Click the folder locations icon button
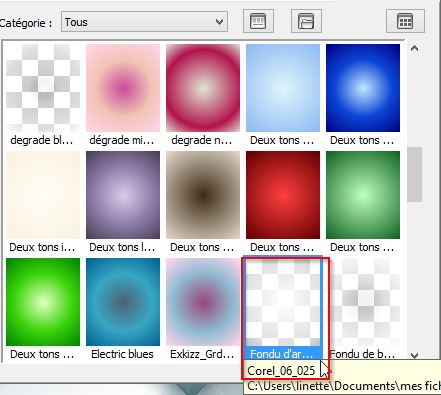441x395 pixels. point(306,22)
